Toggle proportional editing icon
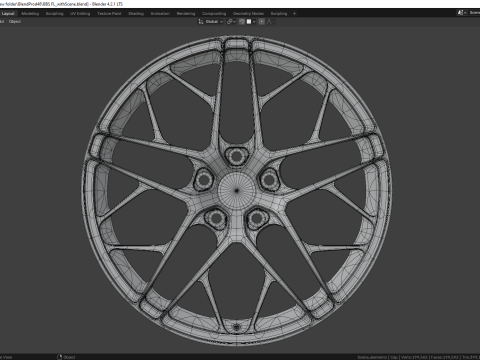The height and width of the screenshot is (360, 480). pyautogui.click(x=262, y=22)
